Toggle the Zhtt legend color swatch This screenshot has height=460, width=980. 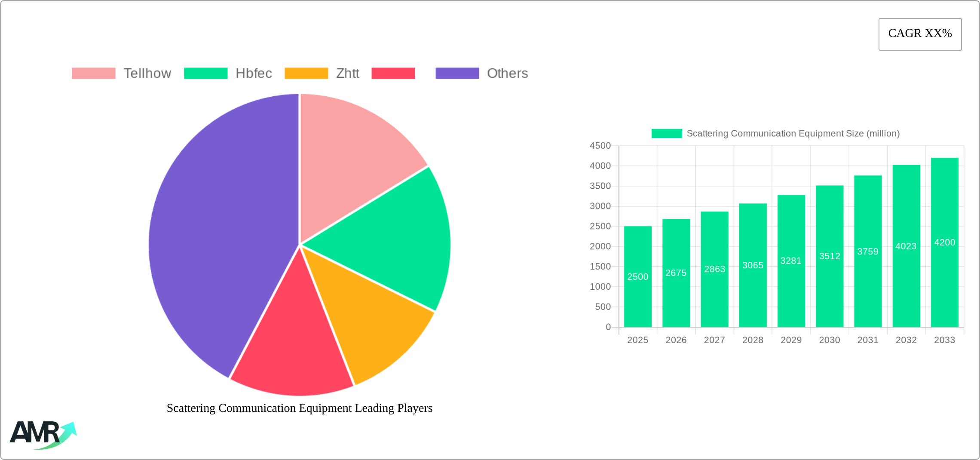pos(306,74)
